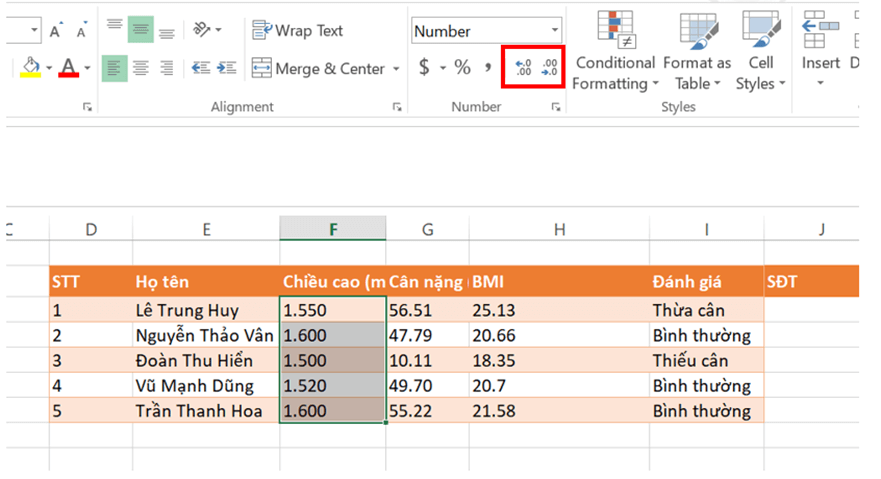Toggle Wrap Text on selected cells
This screenshot has width=881, height=479.
pyautogui.click(x=297, y=30)
